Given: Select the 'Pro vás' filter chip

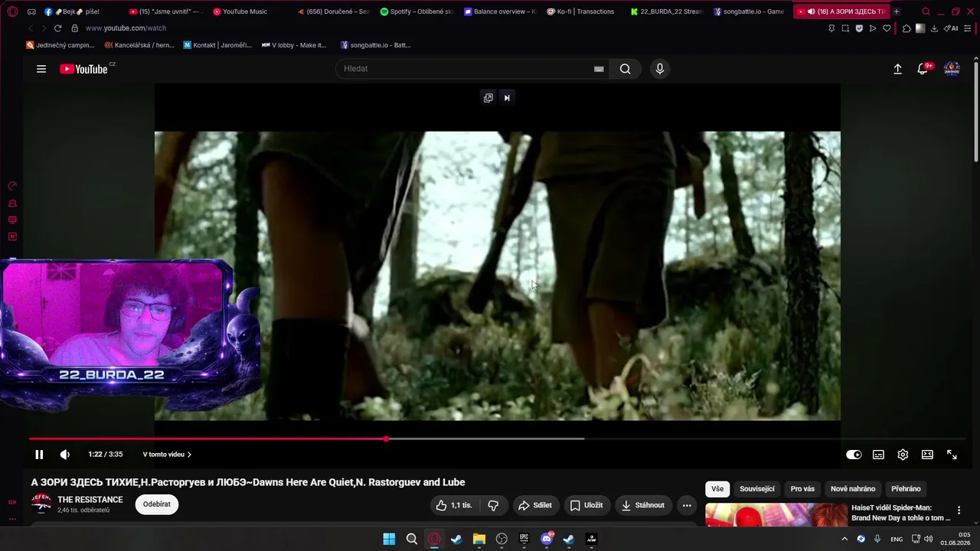Looking at the screenshot, I should (802, 489).
